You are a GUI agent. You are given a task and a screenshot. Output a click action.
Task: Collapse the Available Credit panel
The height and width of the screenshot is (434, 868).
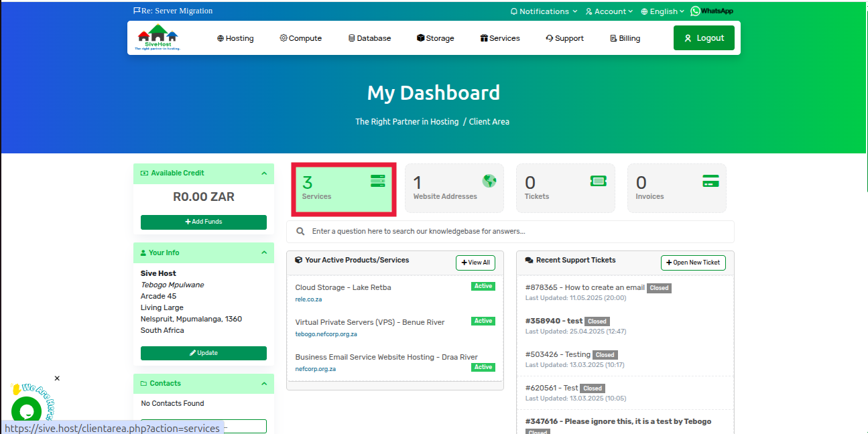coord(264,173)
